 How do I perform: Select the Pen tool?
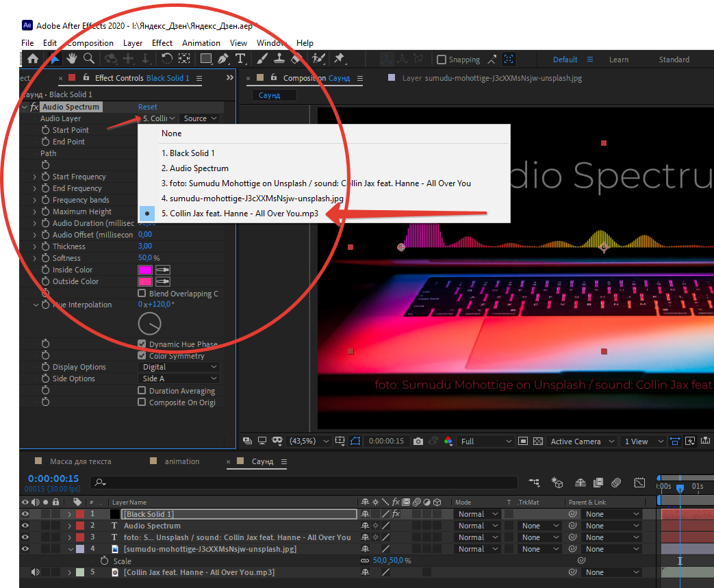(x=223, y=59)
